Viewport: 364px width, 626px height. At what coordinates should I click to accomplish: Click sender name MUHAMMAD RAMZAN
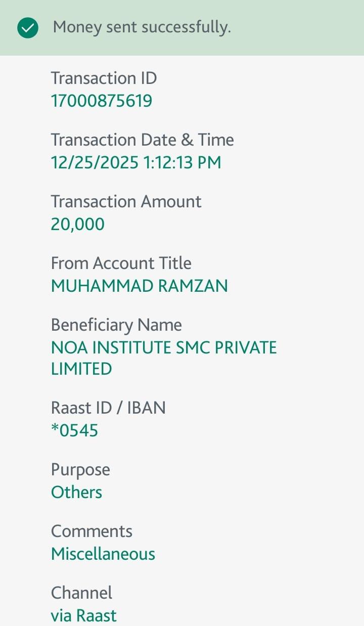click(x=139, y=286)
